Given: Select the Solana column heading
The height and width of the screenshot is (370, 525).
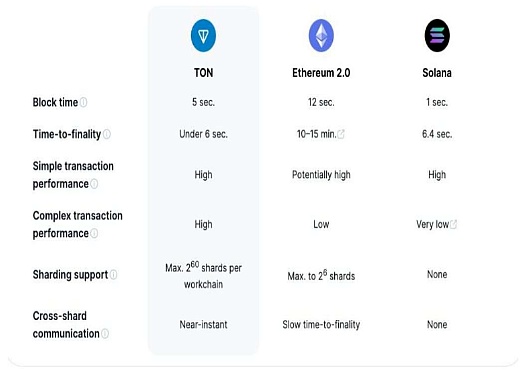Looking at the screenshot, I should [437, 73].
